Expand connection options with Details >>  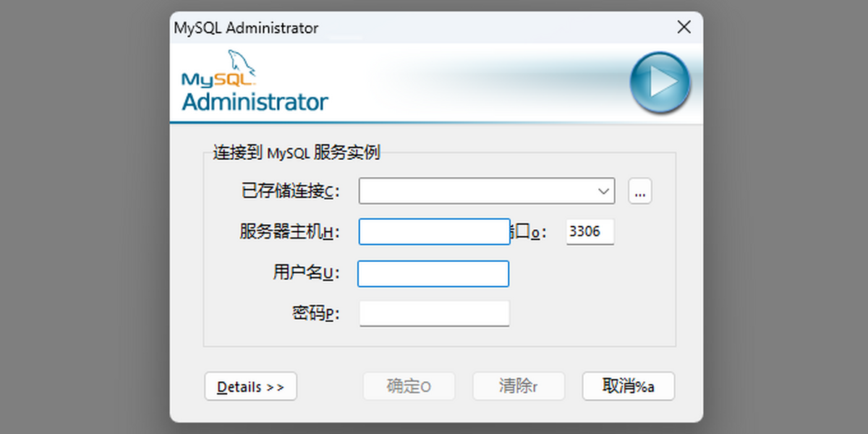250,387
